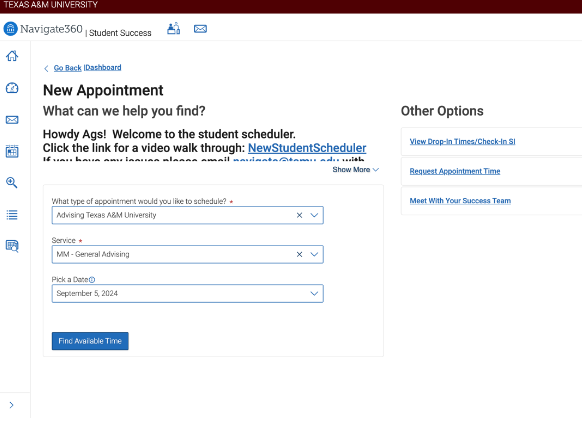
Task: Click the MM - General Advising field text
Action: coord(93,254)
